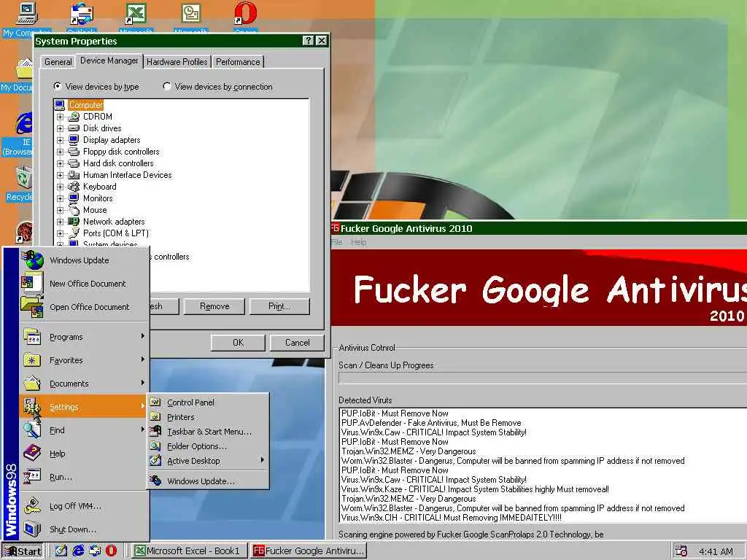
Task: Switch to the Hardware Profiles tab
Action: 177,62
